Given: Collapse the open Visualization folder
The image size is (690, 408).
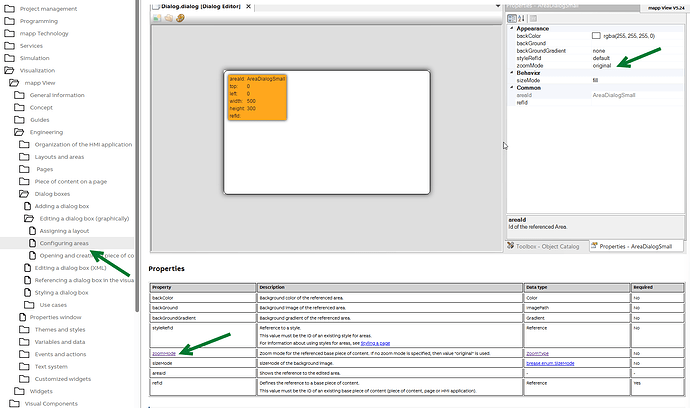Looking at the screenshot, I should pos(9,70).
